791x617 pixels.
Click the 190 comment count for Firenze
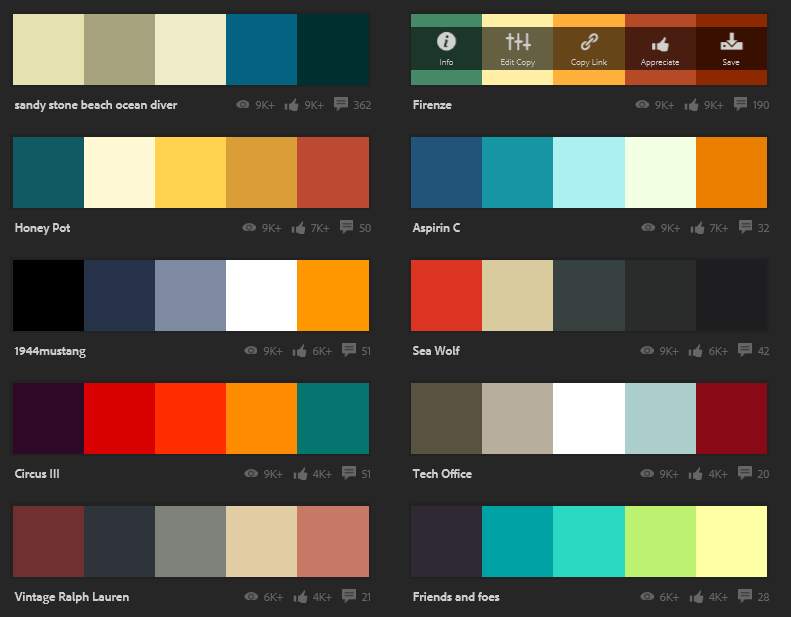click(761, 105)
